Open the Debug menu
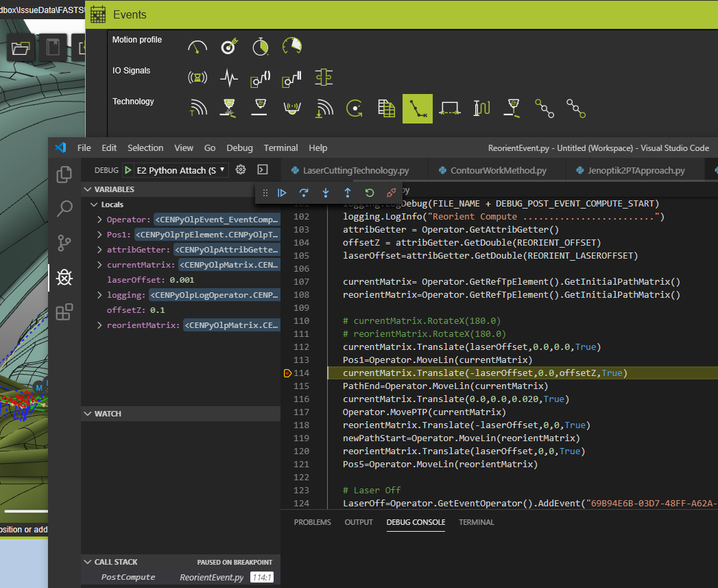Viewport: 718px width, 588px height. [x=239, y=148]
